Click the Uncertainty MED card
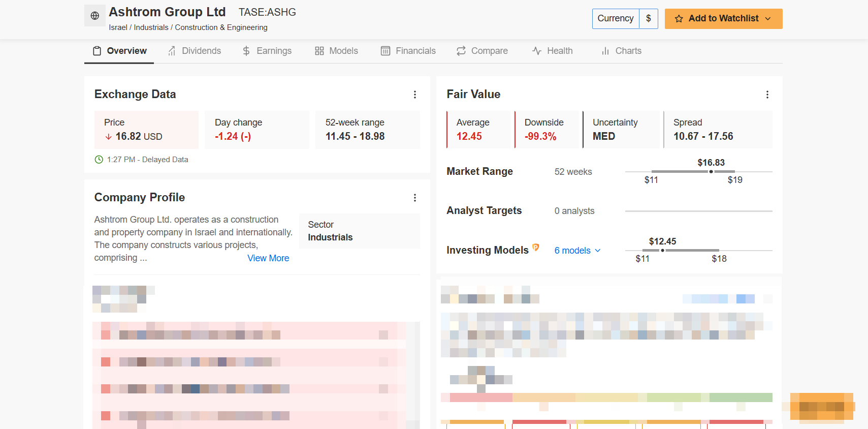The height and width of the screenshot is (429, 868). coord(621,130)
